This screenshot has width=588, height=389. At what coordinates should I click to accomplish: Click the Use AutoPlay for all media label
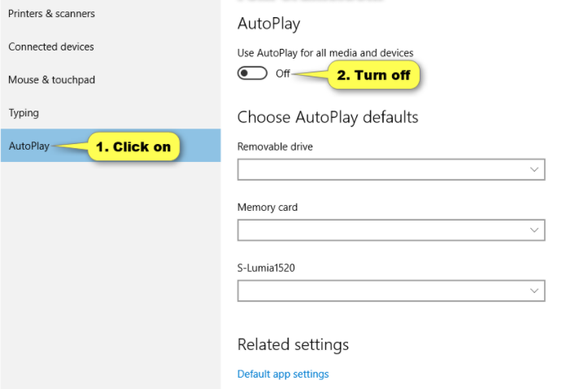pos(325,53)
